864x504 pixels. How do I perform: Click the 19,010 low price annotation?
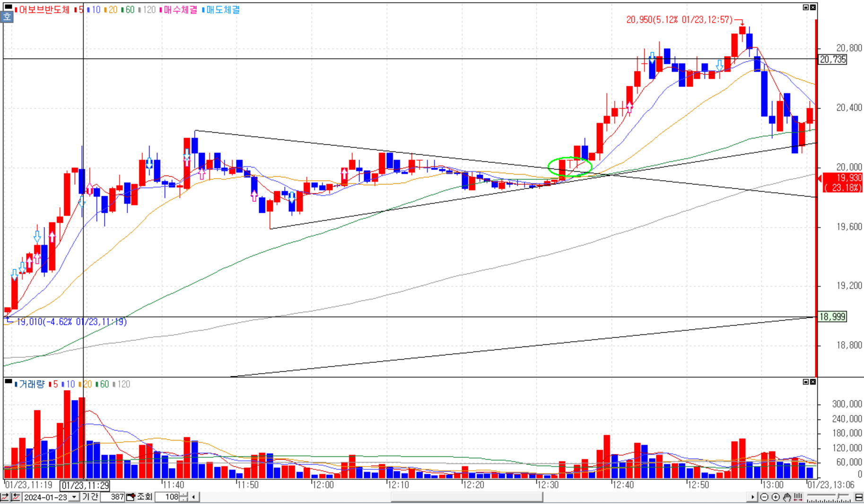pyautogui.click(x=71, y=322)
